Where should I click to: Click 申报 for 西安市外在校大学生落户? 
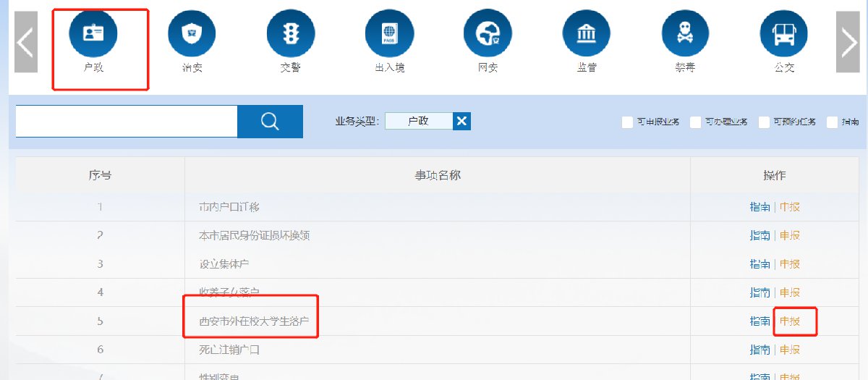[790, 321]
